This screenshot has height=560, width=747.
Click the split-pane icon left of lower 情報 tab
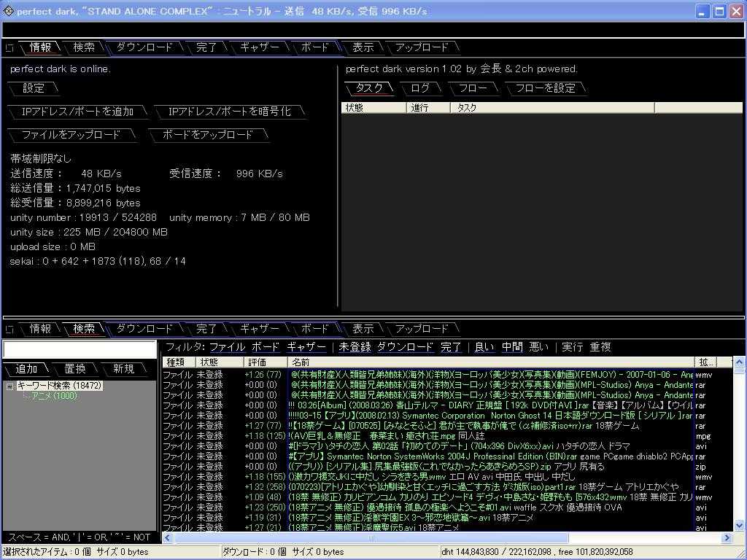[9, 329]
